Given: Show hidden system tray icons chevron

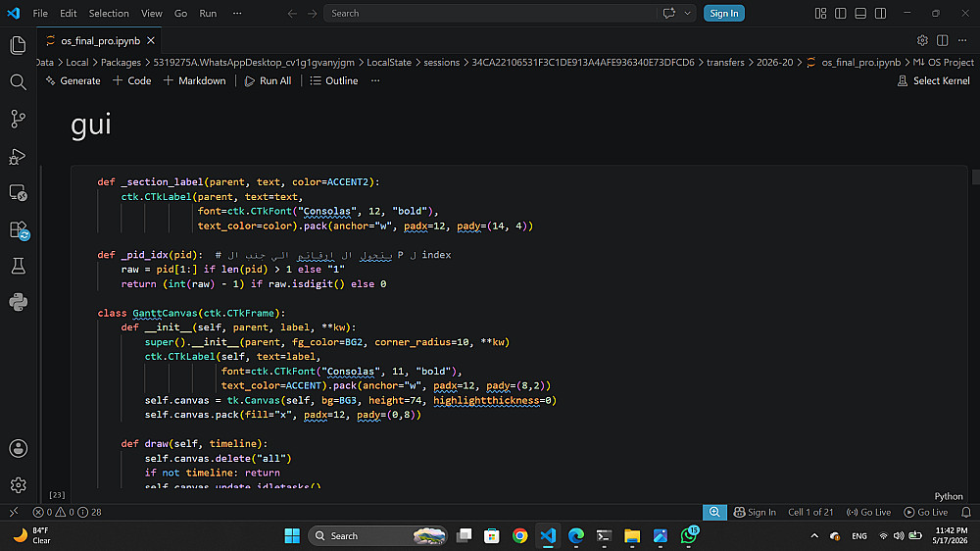Looking at the screenshot, I should coord(814,536).
